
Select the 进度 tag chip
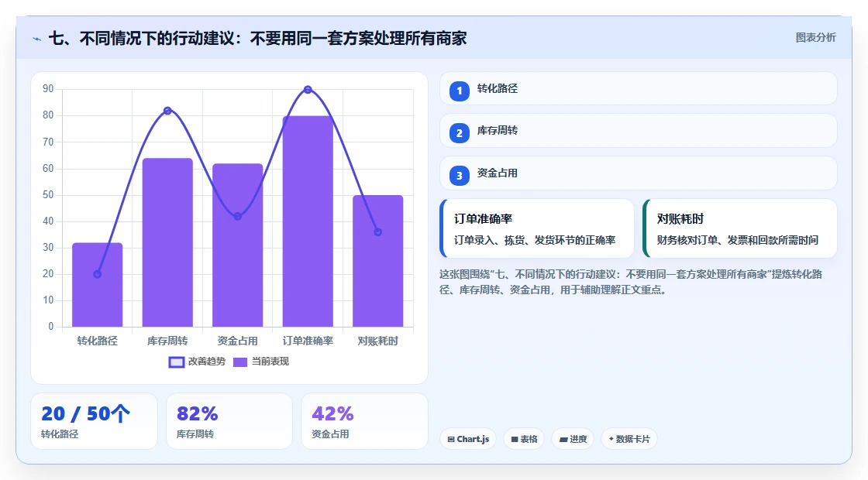573,439
